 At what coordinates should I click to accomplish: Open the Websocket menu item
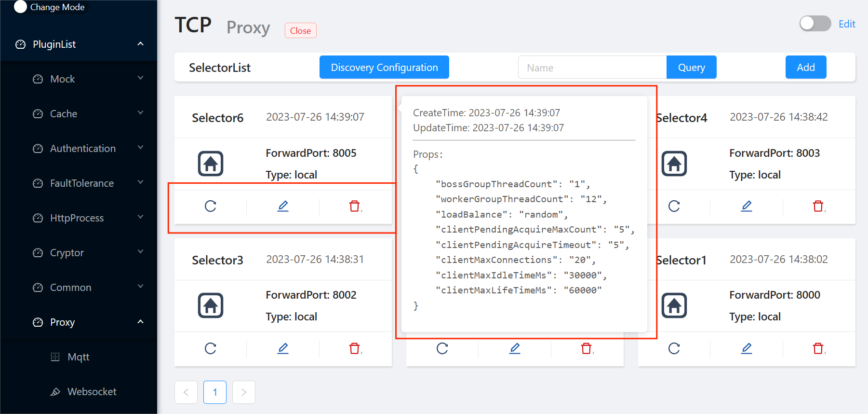point(92,392)
